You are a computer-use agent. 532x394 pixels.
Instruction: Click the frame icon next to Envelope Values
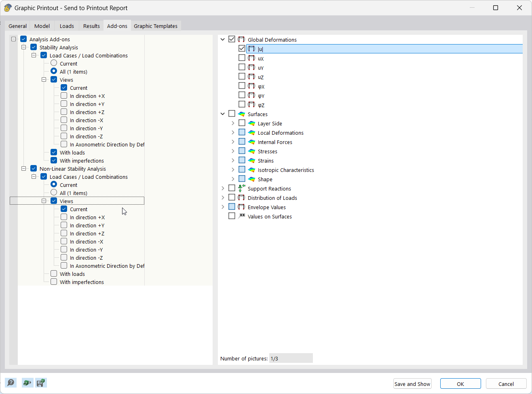coord(241,207)
